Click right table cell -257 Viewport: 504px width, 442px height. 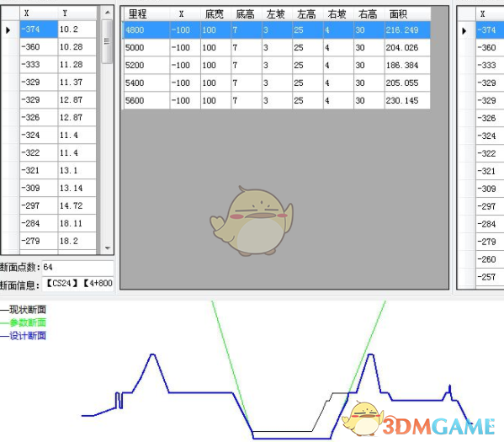(490, 277)
